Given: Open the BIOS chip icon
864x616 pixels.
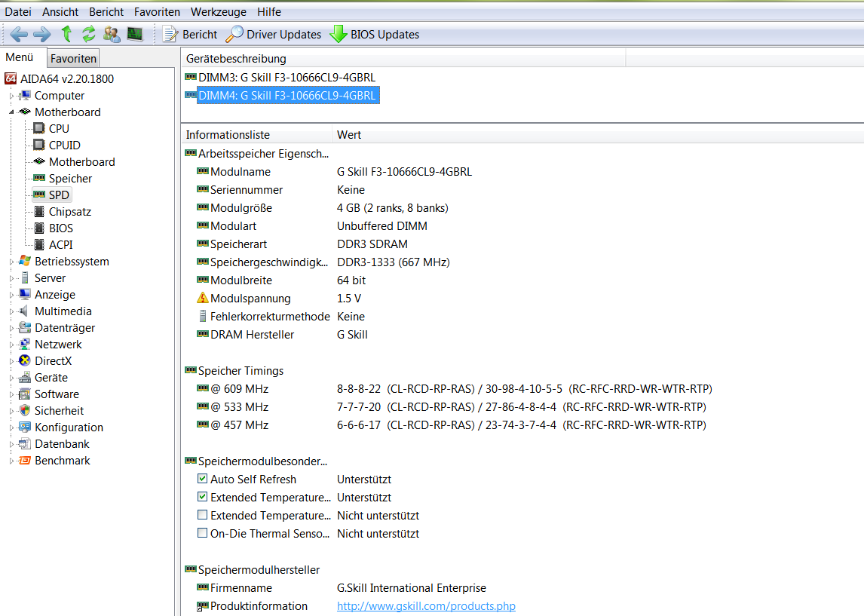Looking at the screenshot, I should coord(39,228).
